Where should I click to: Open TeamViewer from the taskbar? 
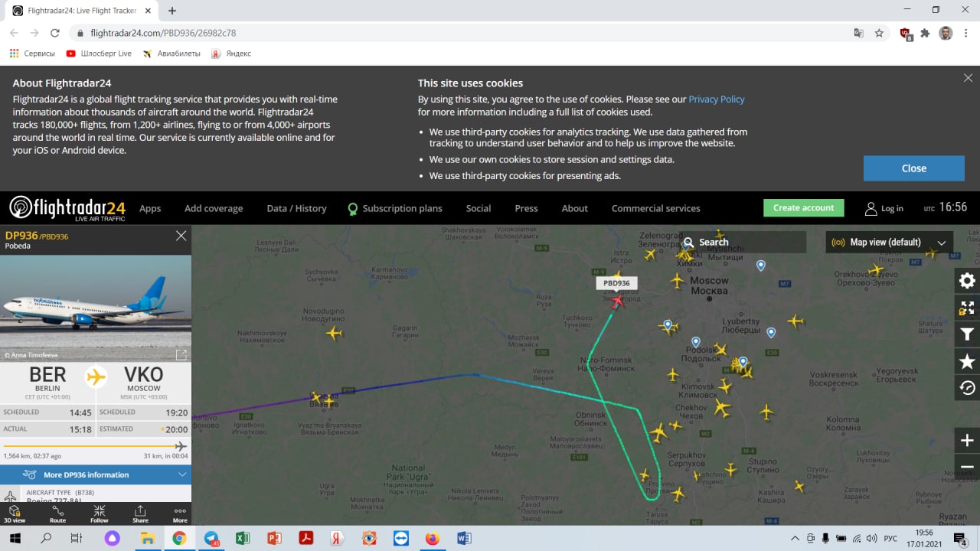coord(400,538)
